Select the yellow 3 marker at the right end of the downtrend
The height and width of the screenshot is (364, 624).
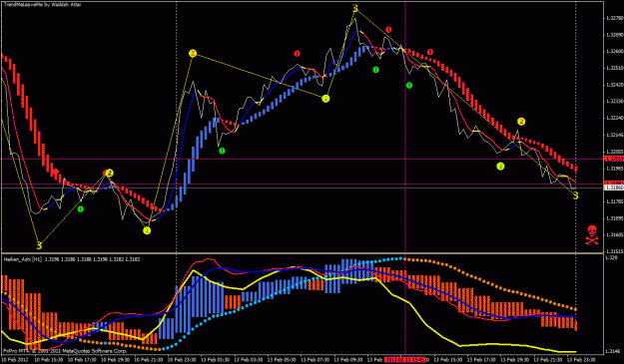point(575,195)
